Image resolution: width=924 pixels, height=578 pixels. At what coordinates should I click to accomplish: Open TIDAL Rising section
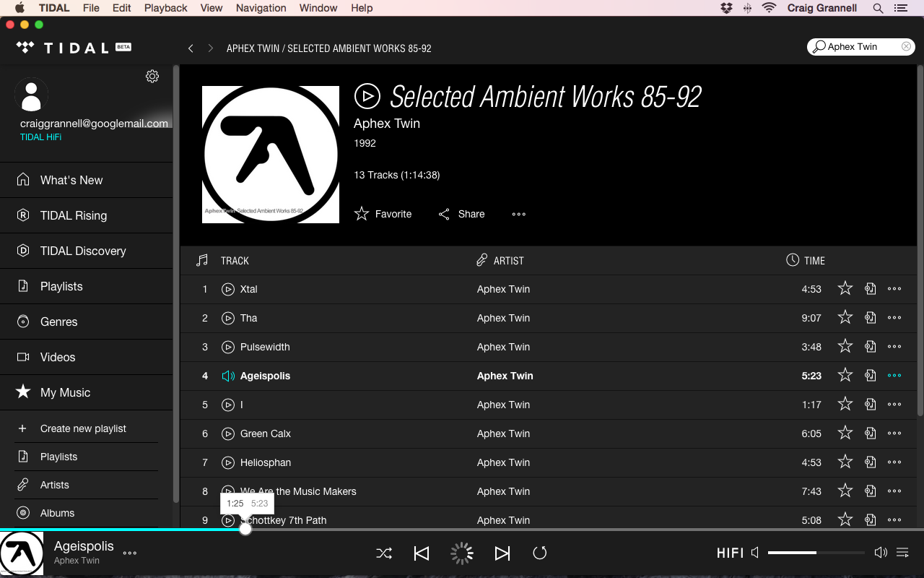coord(87,215)
